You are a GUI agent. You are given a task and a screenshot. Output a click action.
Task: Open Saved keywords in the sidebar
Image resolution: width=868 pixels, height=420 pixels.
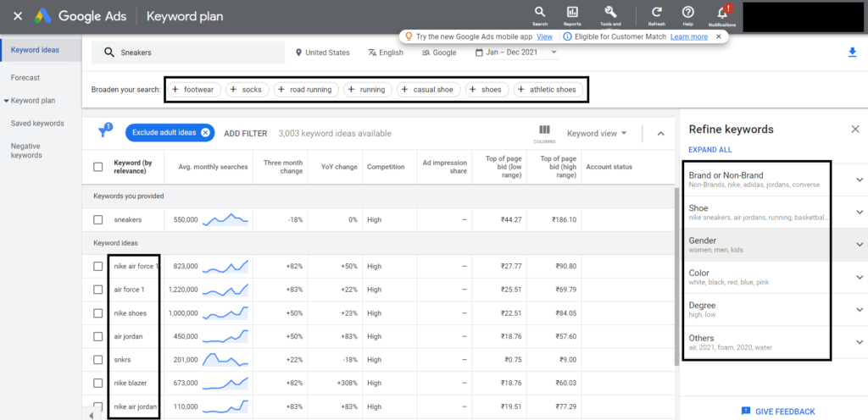(x=37, y=124)
